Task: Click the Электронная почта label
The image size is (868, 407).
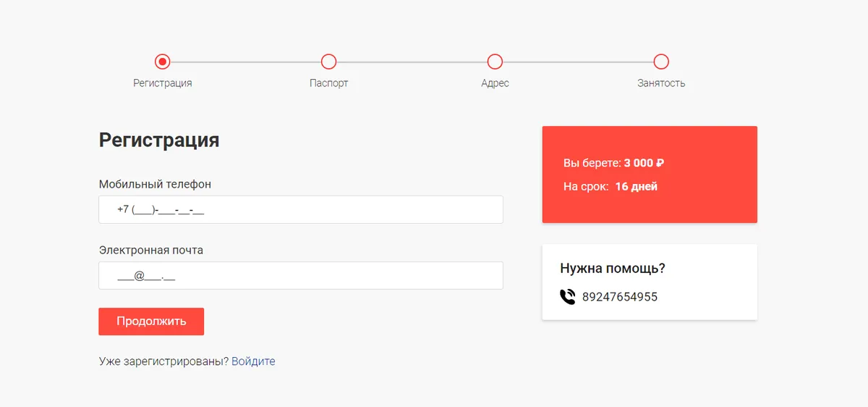Action: (151, 250)
